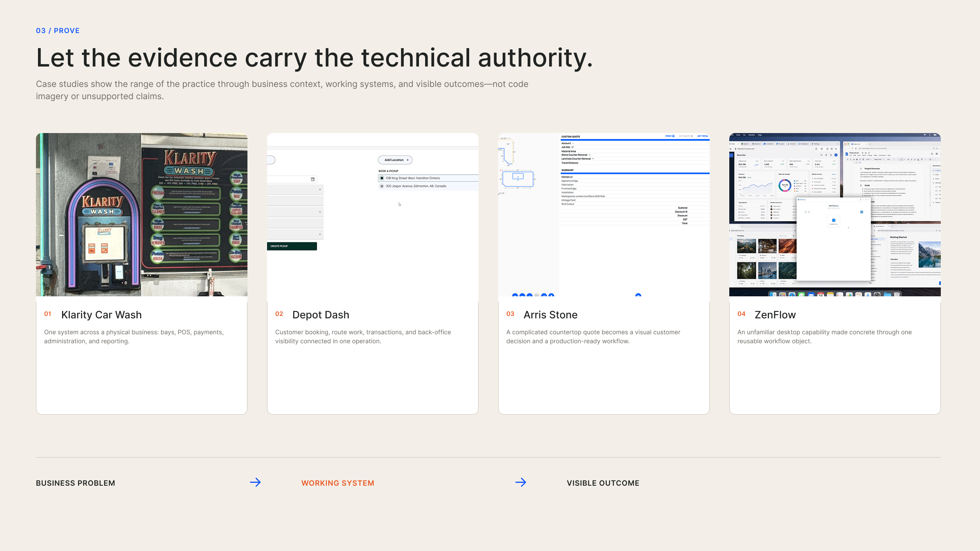The image size is (980, 551).
Task: Click the blue arrow after BUSINESS PROBLEM
Action: (256, 482)
